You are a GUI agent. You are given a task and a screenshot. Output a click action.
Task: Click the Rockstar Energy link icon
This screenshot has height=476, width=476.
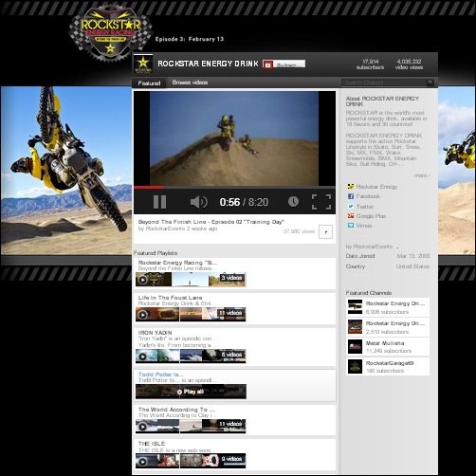click(351, 187)
